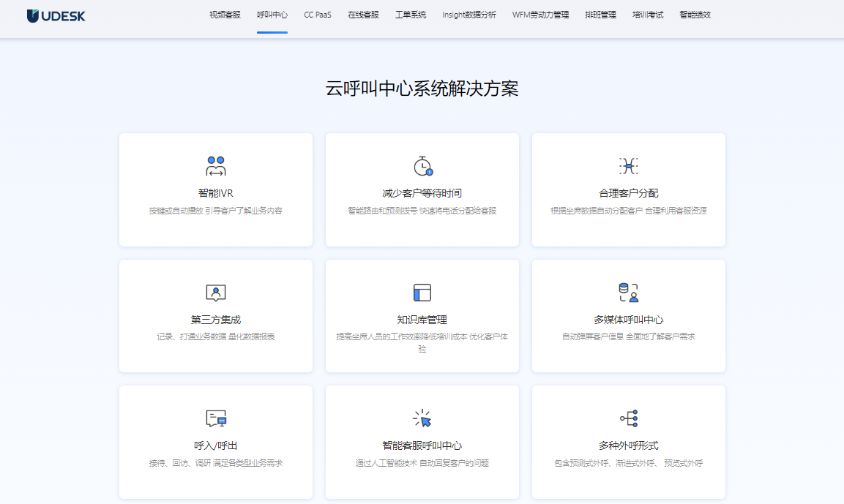Click the UDESK logo

pyautogui.click(x=55, y=15)
